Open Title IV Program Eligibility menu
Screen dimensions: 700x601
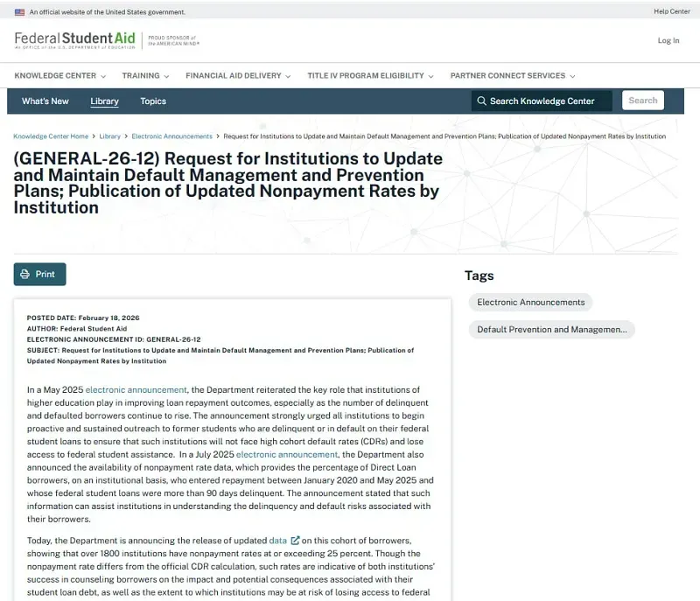pos(370,76)
